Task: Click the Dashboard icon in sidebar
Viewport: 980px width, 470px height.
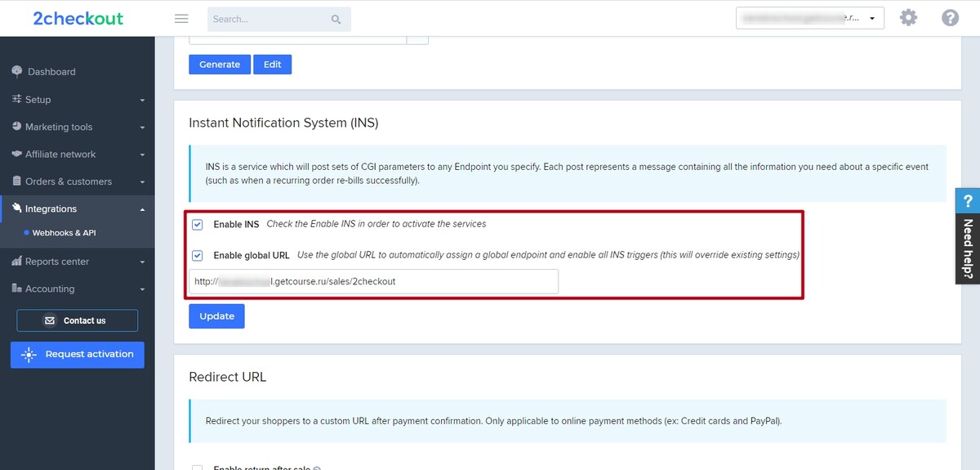Action: 17,71
